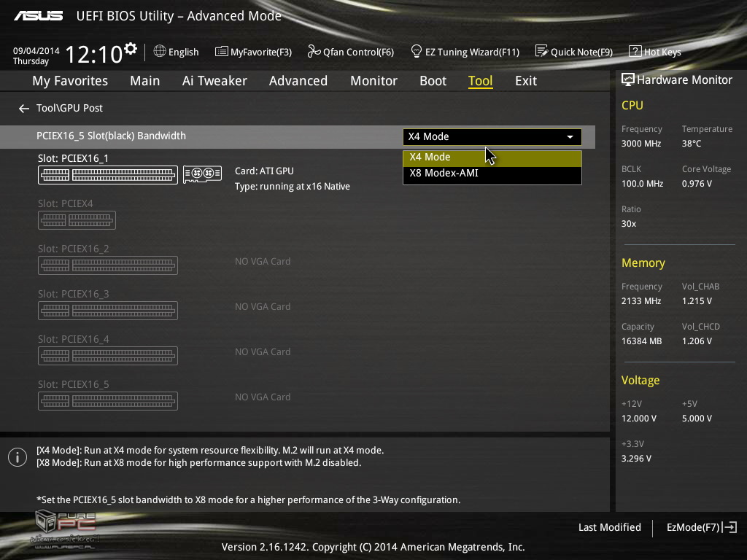Go to the Boot tab

[433, 81]
